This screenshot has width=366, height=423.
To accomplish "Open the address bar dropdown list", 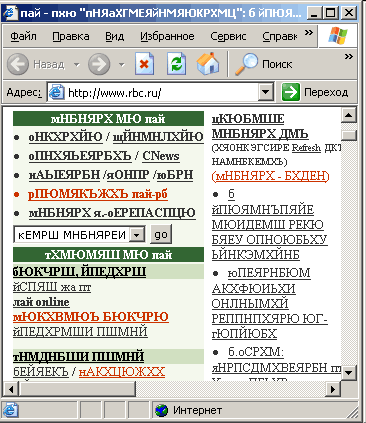I will tap(266, 92).
